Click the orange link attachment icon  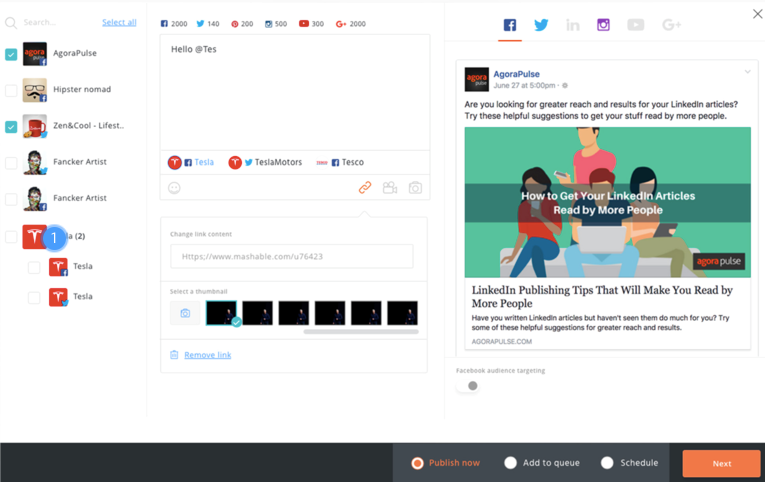point(365,187)
